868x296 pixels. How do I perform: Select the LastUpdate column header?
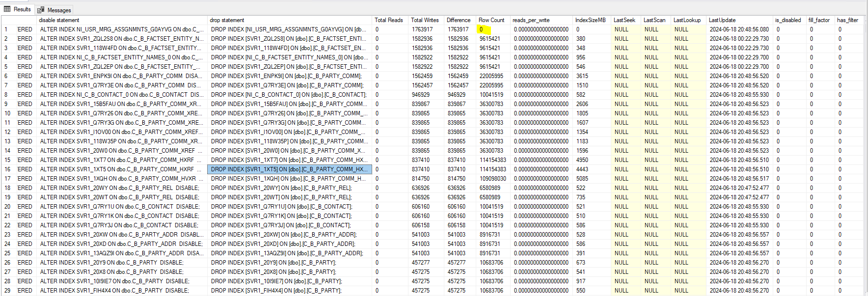coord(740,20)
